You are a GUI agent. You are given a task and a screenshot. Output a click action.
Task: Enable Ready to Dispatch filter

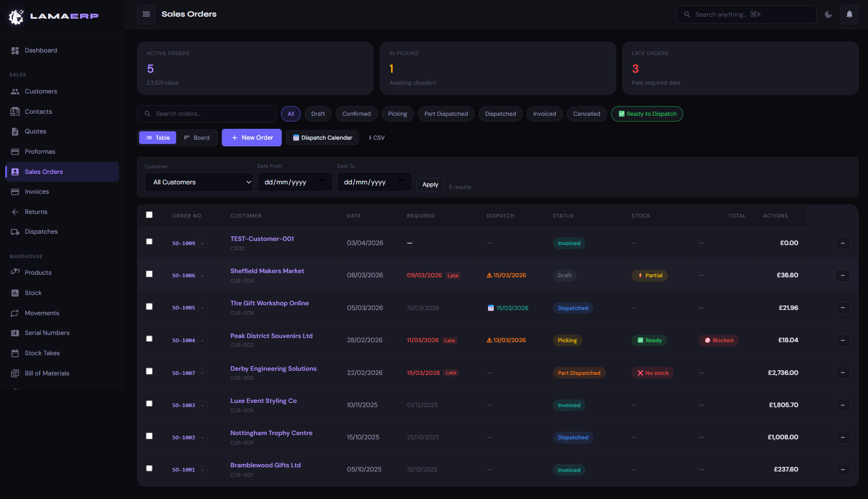647,114
